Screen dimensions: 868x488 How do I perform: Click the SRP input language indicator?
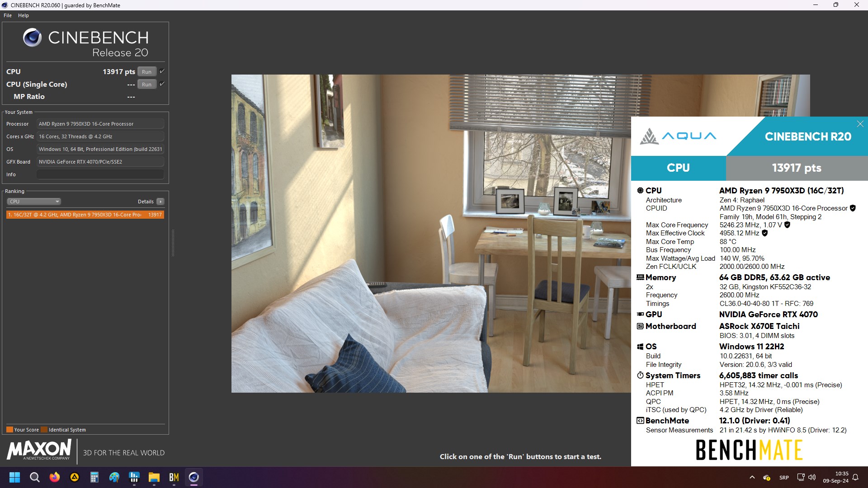click(784, 478)
